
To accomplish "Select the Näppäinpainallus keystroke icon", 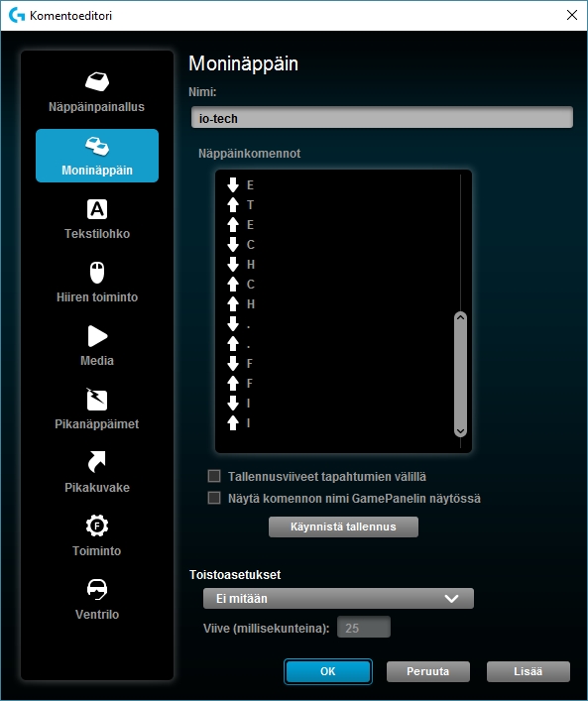I will (x=97, y=82).
